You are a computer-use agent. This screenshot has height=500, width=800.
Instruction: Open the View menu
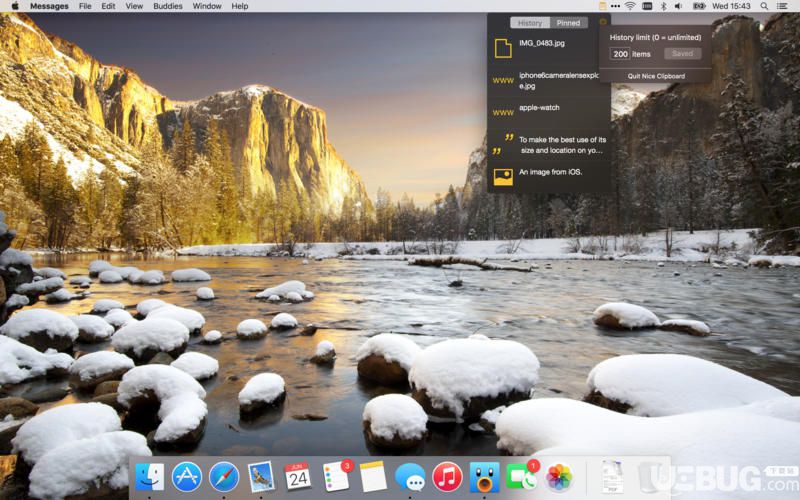[134, 6]
